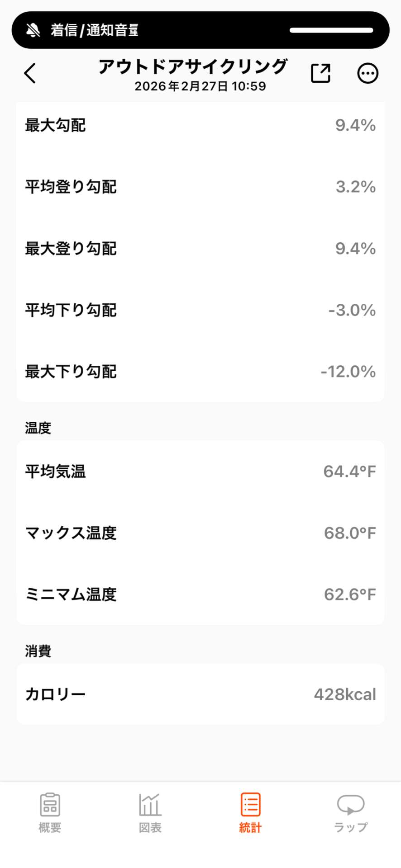This screenshot has height=868, width=401.
Task: Tap the 概要 clipboard icon
Action: (x=50, y=805)
